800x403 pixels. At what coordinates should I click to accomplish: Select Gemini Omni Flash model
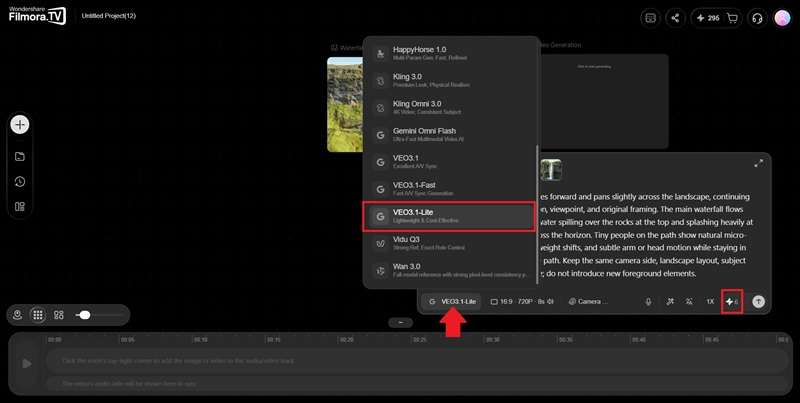point(449,135)
